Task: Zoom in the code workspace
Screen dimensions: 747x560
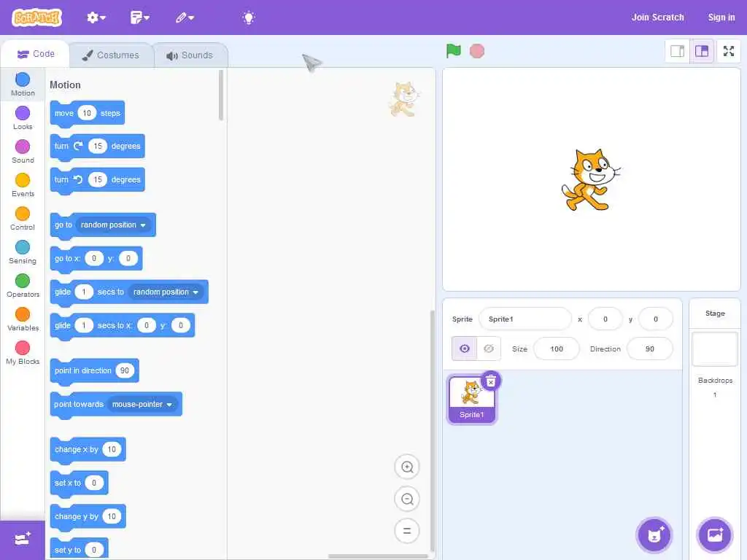Action: point(407,467)
